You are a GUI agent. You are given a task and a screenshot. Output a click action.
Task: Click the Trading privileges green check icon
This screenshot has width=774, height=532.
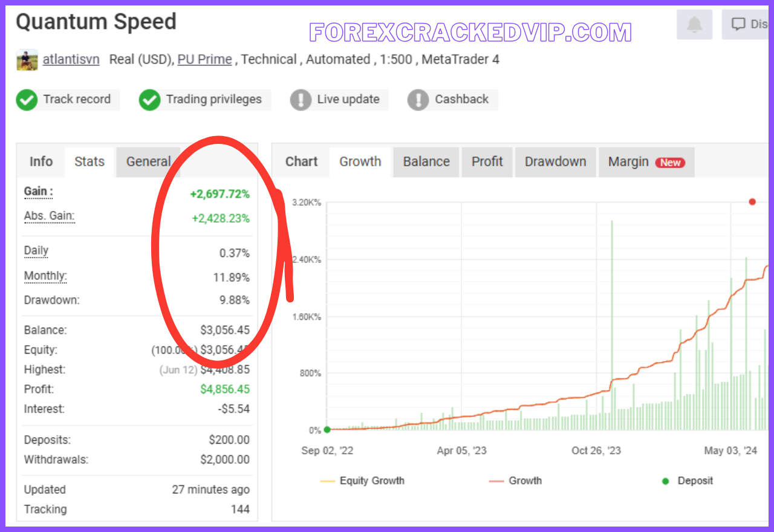click(x=149, y=100)
